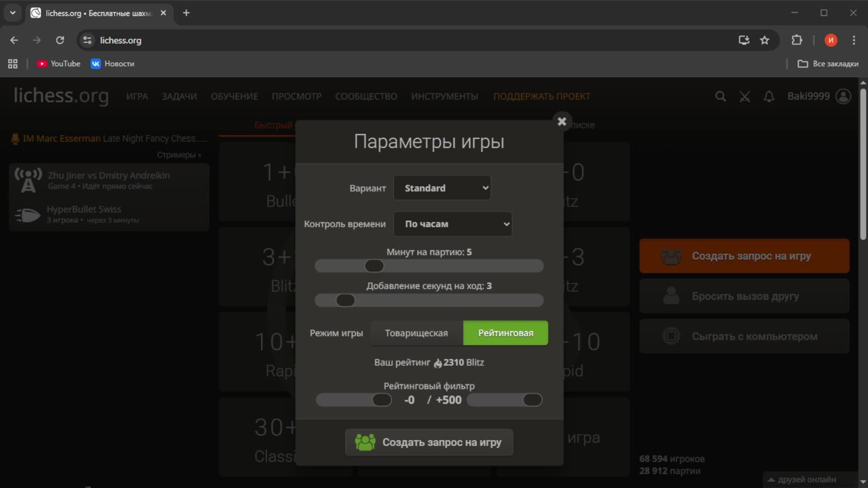Reload the lichess page

click(x=60, y=40)
